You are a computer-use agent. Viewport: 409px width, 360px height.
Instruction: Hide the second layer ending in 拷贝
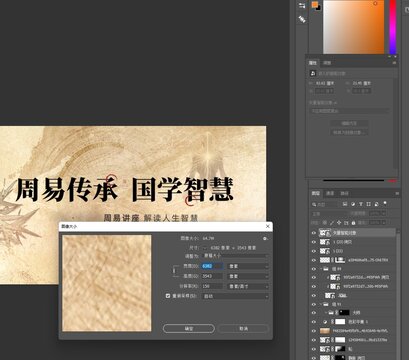pyautogui.click(x=314, y=242)
